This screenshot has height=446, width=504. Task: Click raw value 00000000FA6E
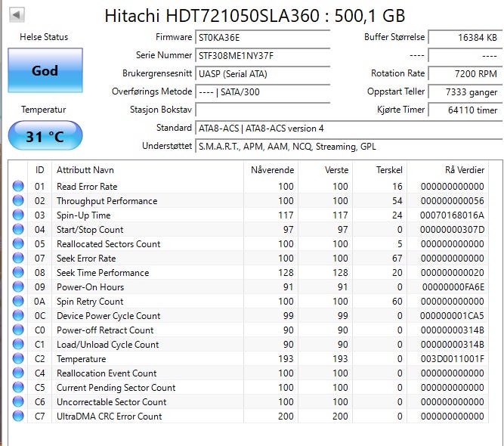coord(453,286)
